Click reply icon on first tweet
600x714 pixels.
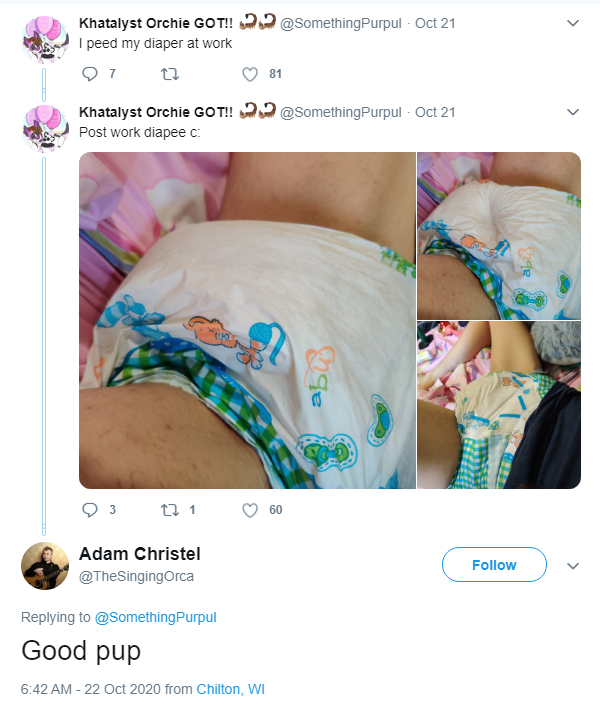(x=90, y=74)
